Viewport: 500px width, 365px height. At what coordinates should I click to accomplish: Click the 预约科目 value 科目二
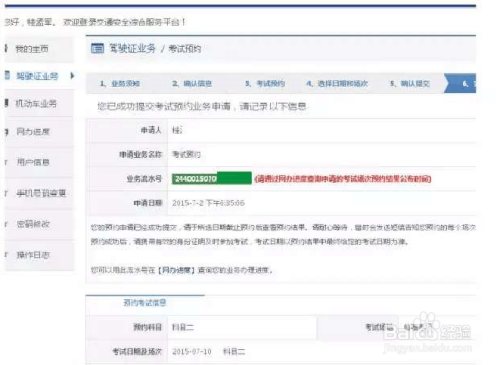183,327
